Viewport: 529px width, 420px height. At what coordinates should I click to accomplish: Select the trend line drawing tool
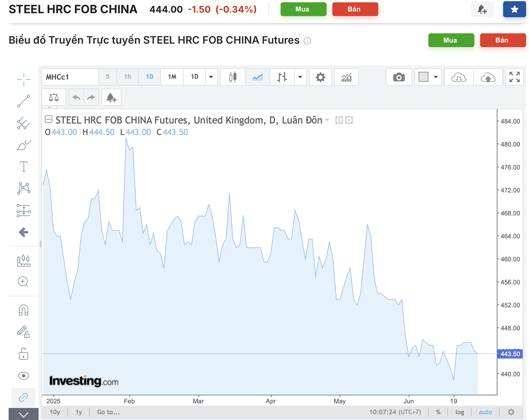24,101
